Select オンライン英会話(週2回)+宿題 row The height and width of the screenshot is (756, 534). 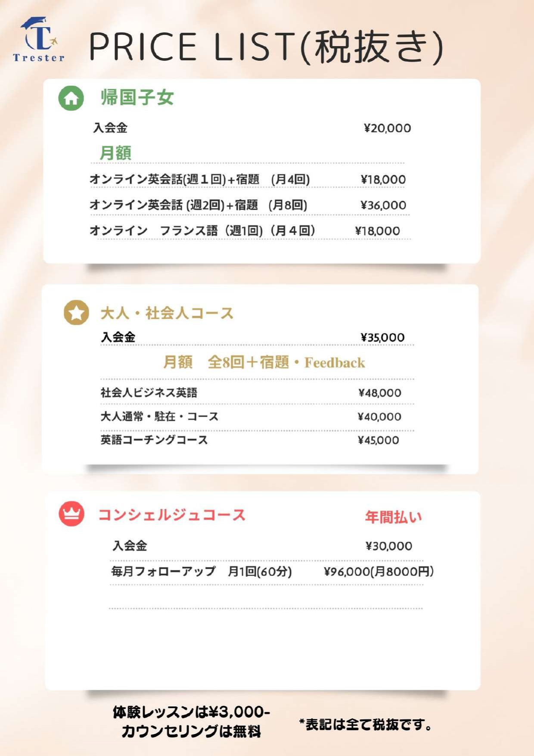click(x=248, y=205)
